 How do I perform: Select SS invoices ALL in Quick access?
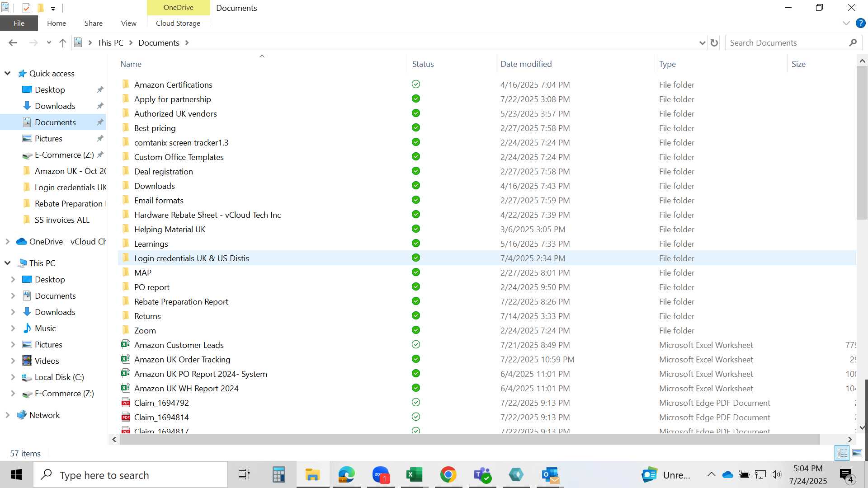62,220
